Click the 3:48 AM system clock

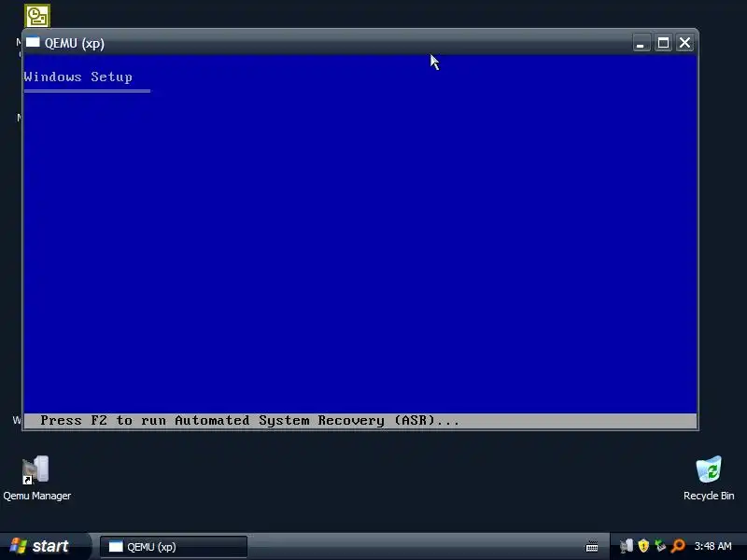coord(712,546)
